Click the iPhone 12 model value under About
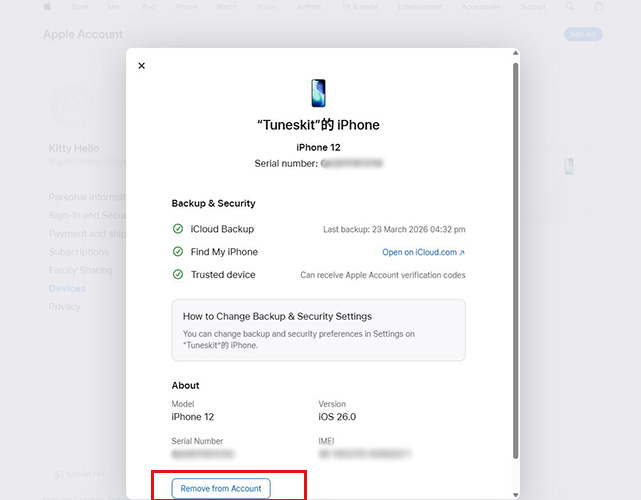Screen dimensions: 641x500 [x=193, y=417]
